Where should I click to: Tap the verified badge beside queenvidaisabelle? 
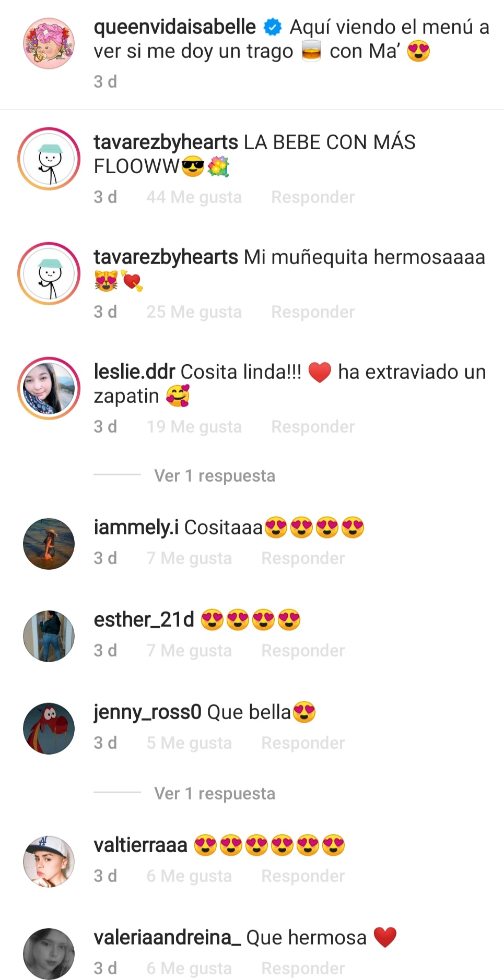[x=273, y=27]
